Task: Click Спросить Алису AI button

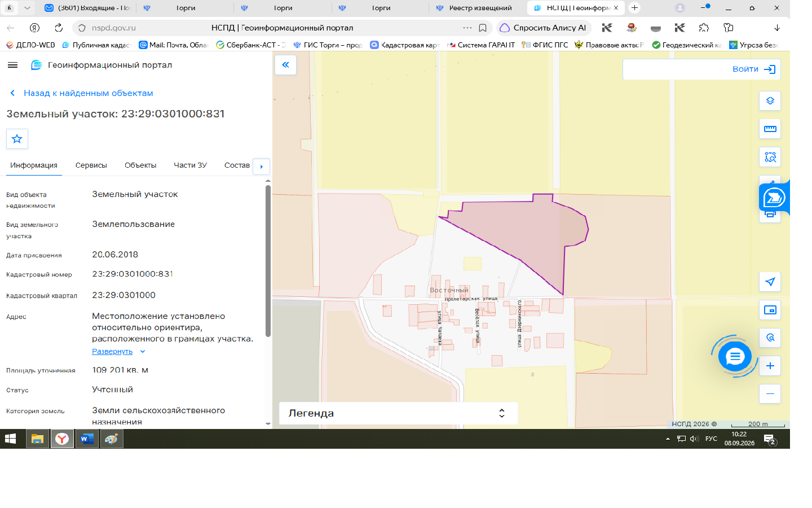Action: pos(544,28)
